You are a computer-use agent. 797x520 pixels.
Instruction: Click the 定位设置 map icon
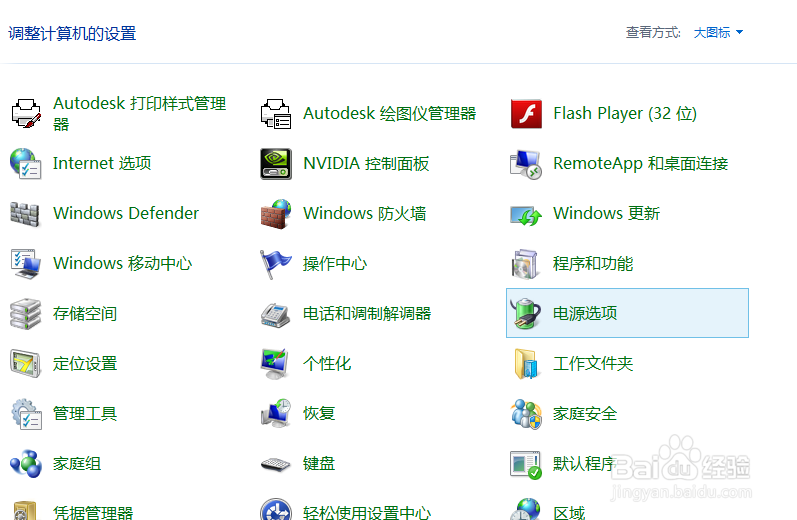(25, 363)
